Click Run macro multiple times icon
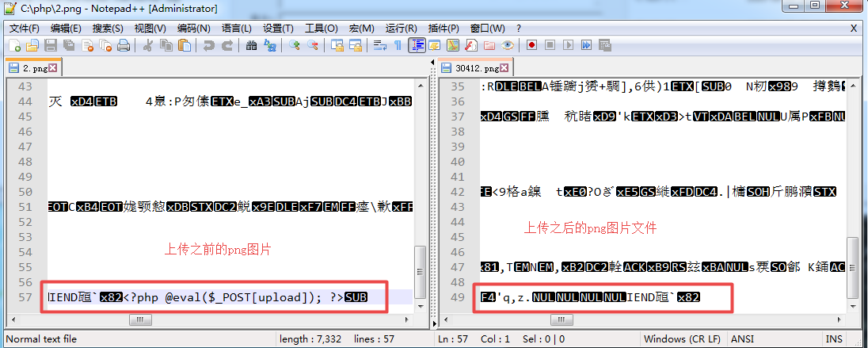Screen dimensions: 868x348 point(586,45)
